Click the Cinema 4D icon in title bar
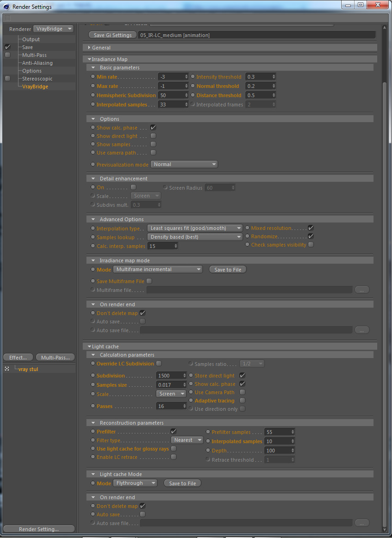The height and width of the screenshot is (538, 392). [x=6, y=6]
